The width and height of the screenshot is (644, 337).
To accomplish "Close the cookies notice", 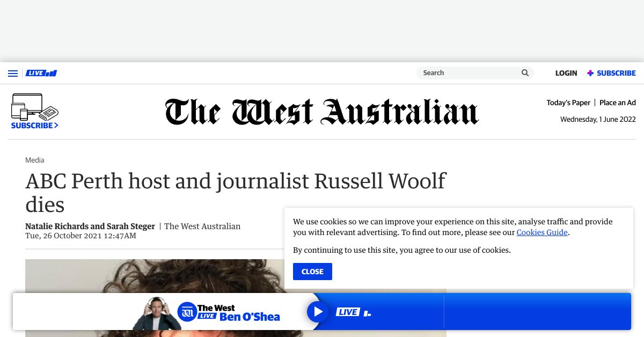I will 312,272.
